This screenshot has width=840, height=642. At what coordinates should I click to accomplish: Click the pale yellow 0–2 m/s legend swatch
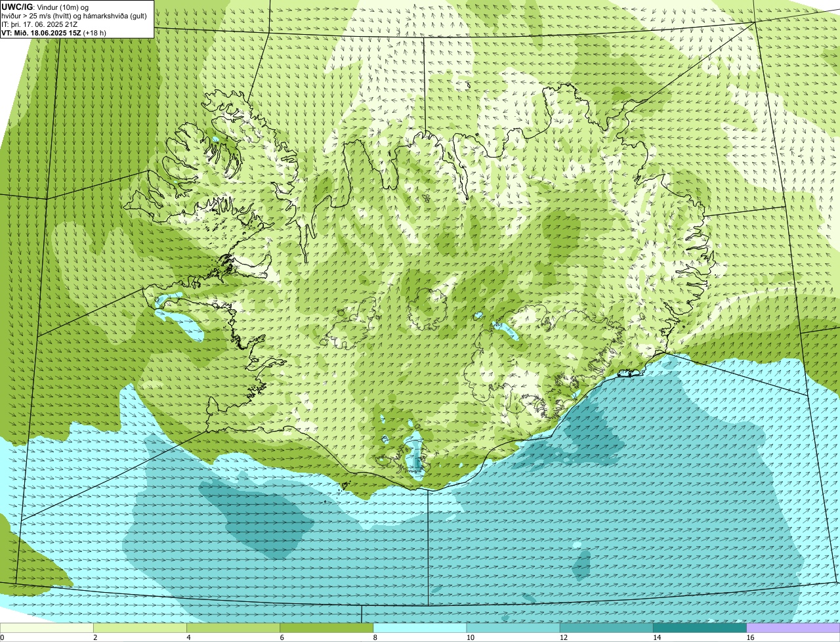pos(47,628)
